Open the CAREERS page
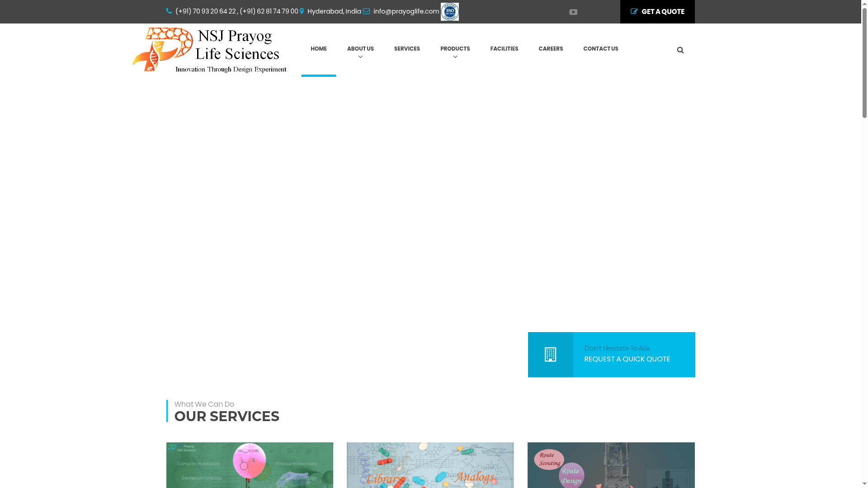This screenshot has height=488, width=868. point(551,49)
